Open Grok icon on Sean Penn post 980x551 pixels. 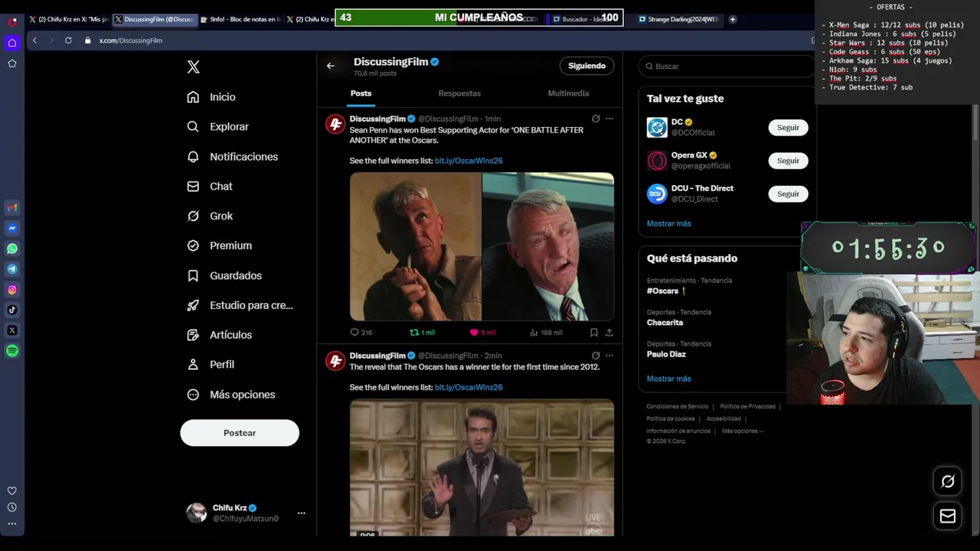596,119
